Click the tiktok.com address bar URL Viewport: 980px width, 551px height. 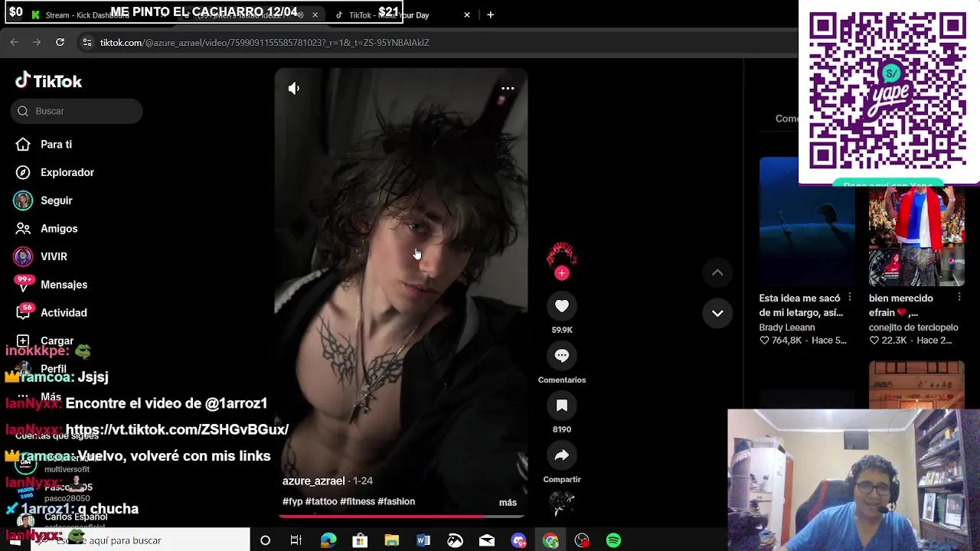tap(265, 43)
